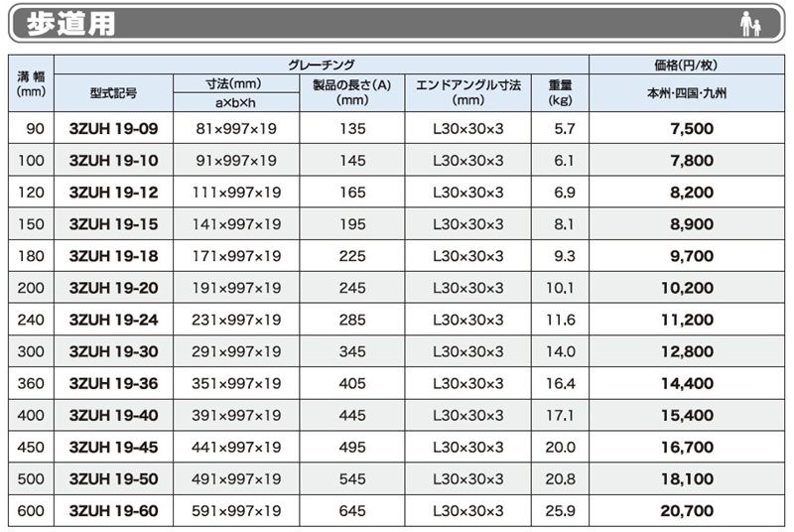
Task: Click dimension 191×997×19
Action: tap(236, 288)
